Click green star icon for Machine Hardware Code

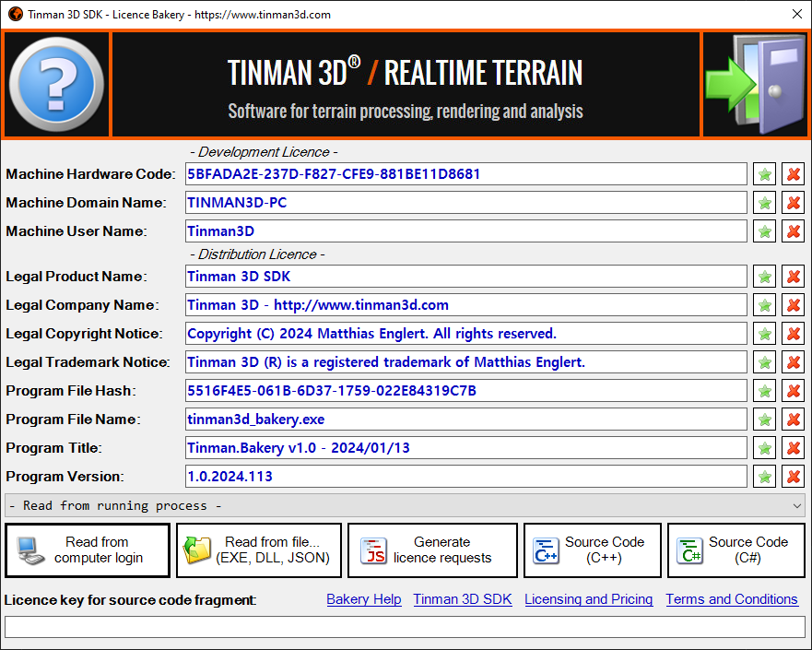click(764, 174)
